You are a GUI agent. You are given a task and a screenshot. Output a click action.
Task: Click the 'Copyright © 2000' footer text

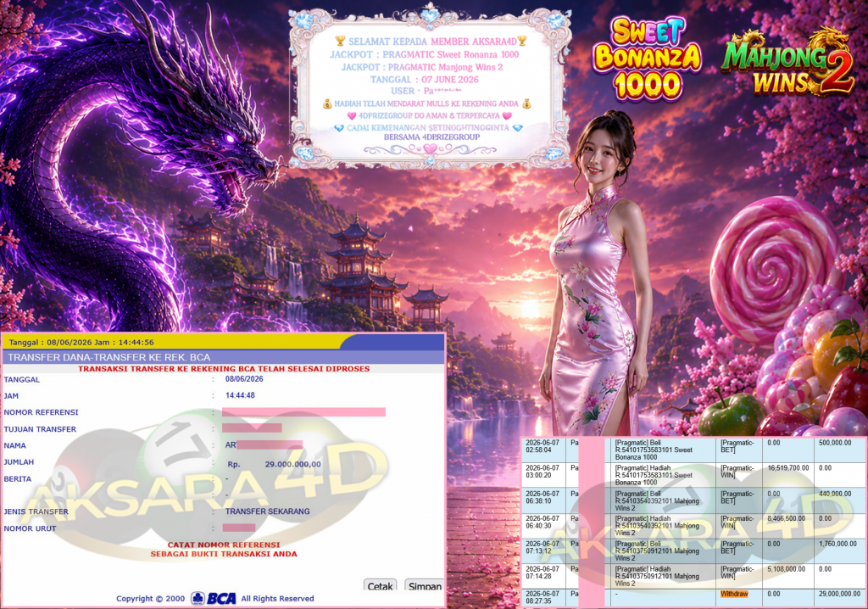tap(151, 599)
